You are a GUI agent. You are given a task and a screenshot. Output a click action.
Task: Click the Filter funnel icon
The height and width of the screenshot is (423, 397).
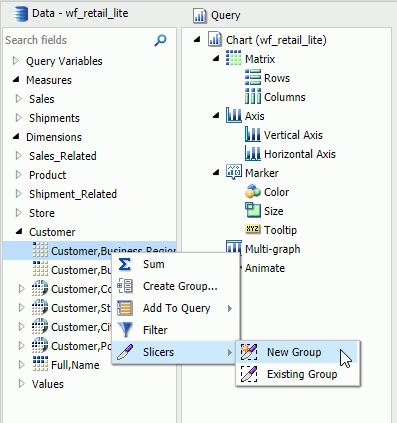125,330
